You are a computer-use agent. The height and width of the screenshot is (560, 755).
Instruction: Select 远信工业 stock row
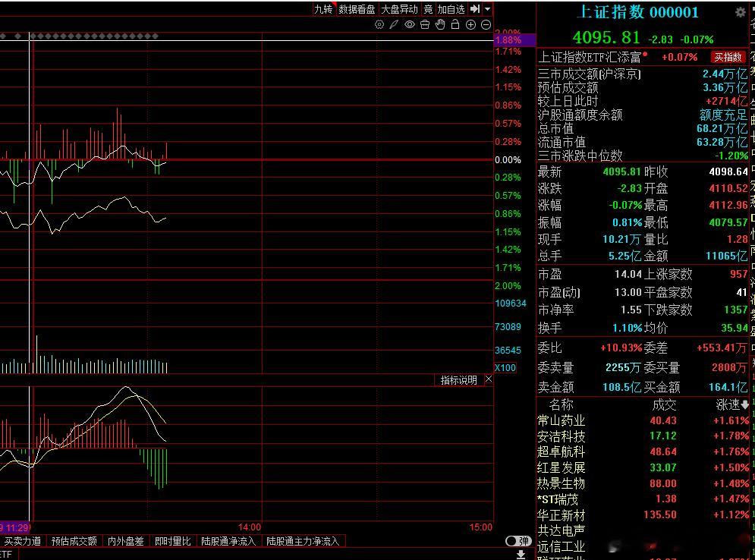643,546
